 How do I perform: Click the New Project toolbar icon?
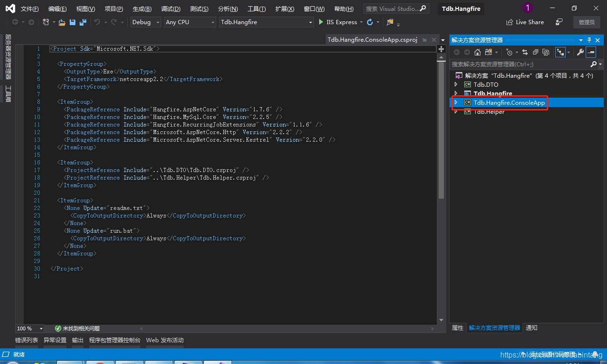46,22
